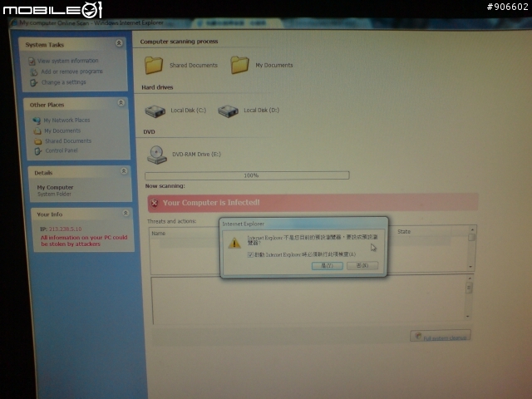Click the Yes (Y) button in dialog
This screenshot has height=399, width=532.
(x=327, y=266)
